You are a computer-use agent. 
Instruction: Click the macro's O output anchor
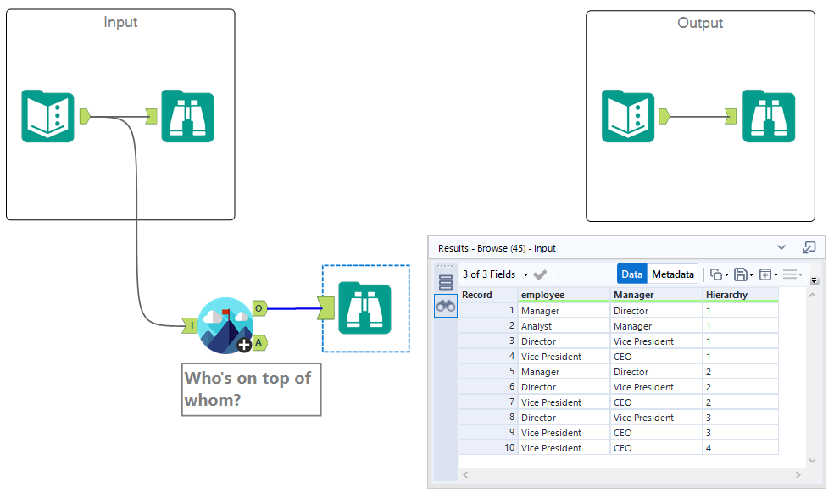(x=259, y=308)
